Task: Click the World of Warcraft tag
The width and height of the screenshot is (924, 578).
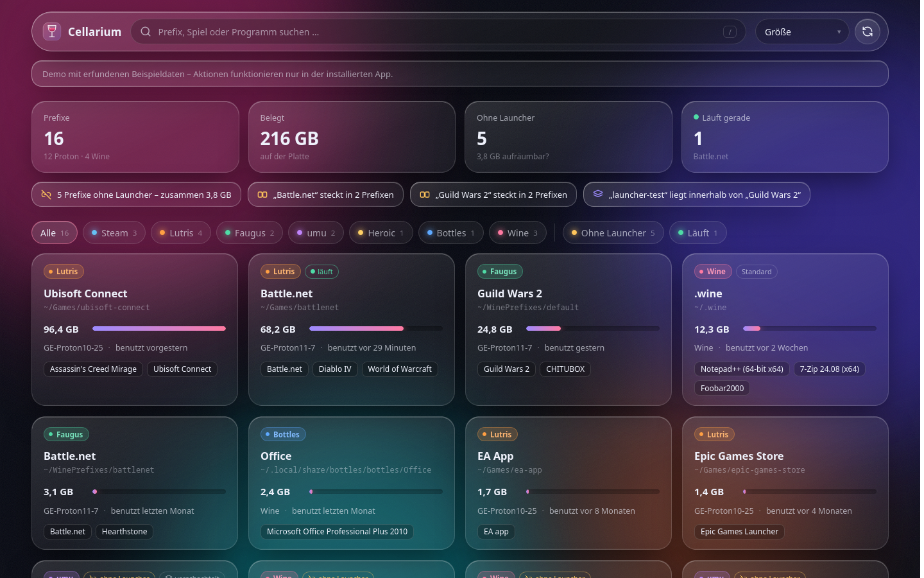Action: pyautogui.click(x=400, y=369)
